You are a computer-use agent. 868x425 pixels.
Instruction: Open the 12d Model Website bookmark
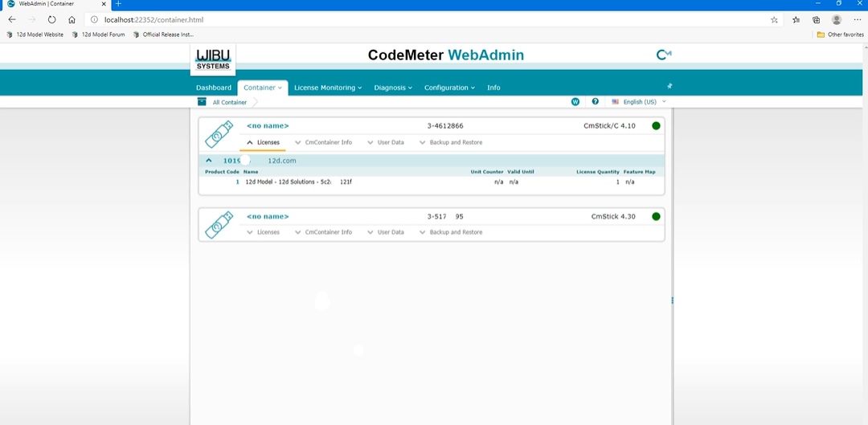click(x=35, y=35)
